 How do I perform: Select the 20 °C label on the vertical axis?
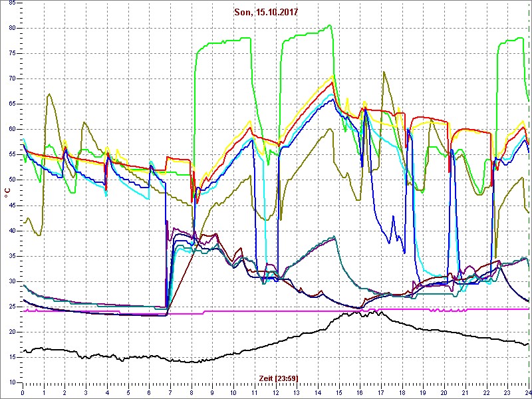click(x=12, y=332)
